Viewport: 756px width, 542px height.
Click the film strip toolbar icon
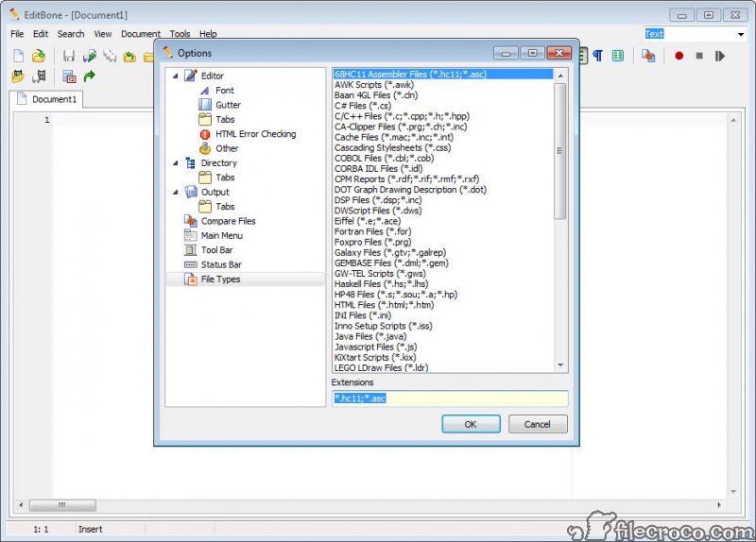pos(39,76)
